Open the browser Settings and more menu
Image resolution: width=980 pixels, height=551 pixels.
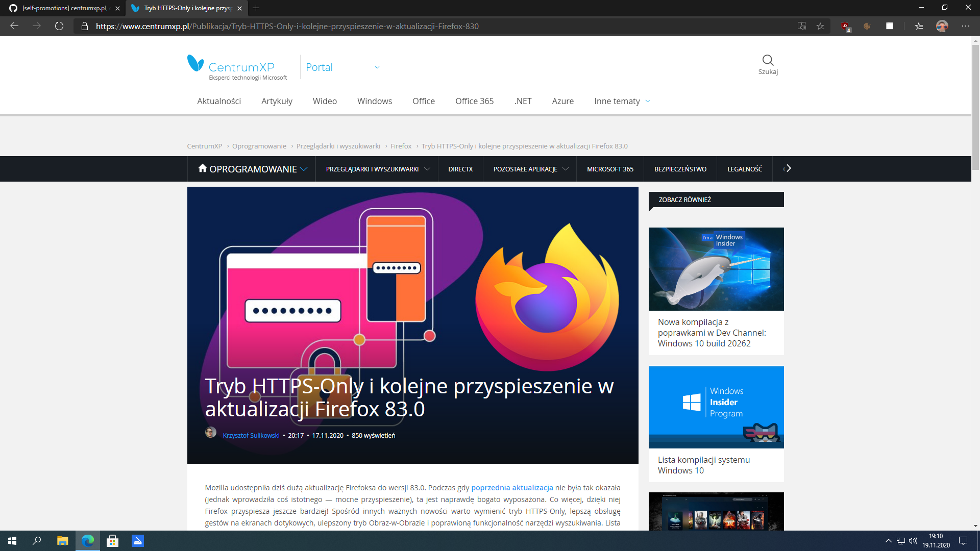coord(966,26)
